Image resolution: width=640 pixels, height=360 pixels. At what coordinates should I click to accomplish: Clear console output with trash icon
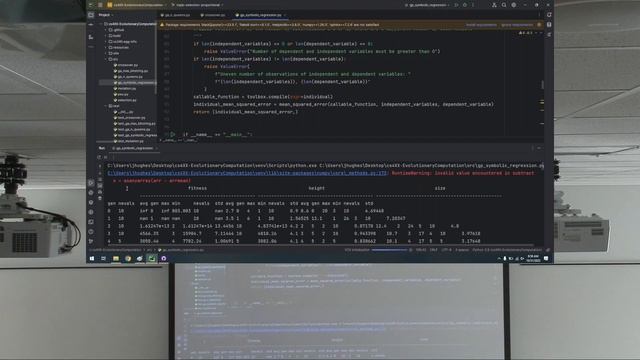pyautogui.click(x=100, y=198)
